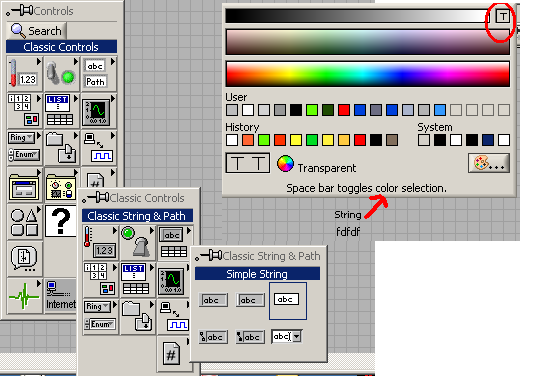The image size is (560, 376).
Task: Select bright green swatch in User row
Action: coord(312,110)
